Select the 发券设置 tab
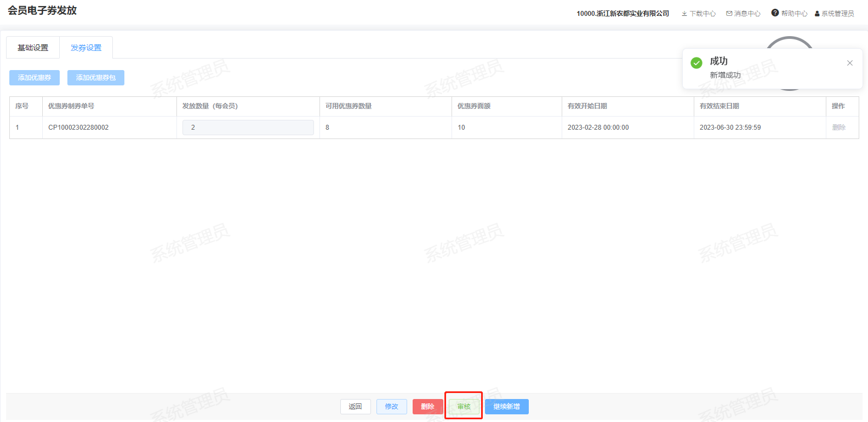Screen dimensions: 868x422 click(86, 48)
